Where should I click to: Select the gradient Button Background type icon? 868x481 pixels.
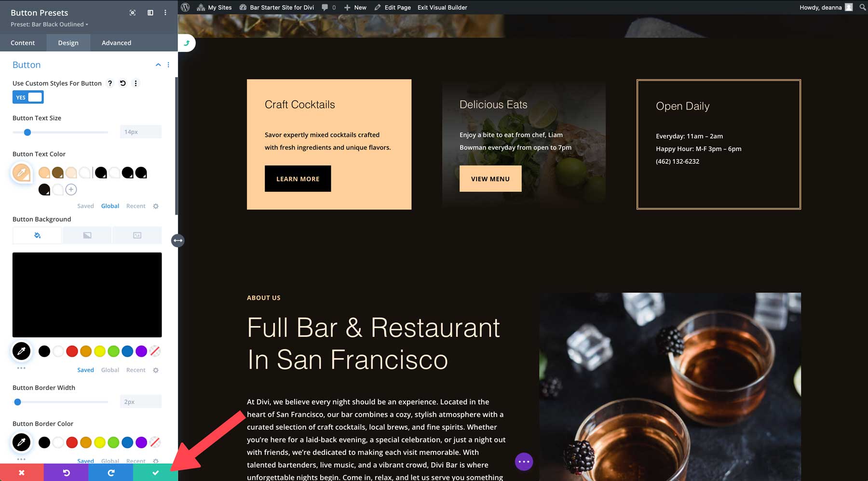click(x=87, y=235)
